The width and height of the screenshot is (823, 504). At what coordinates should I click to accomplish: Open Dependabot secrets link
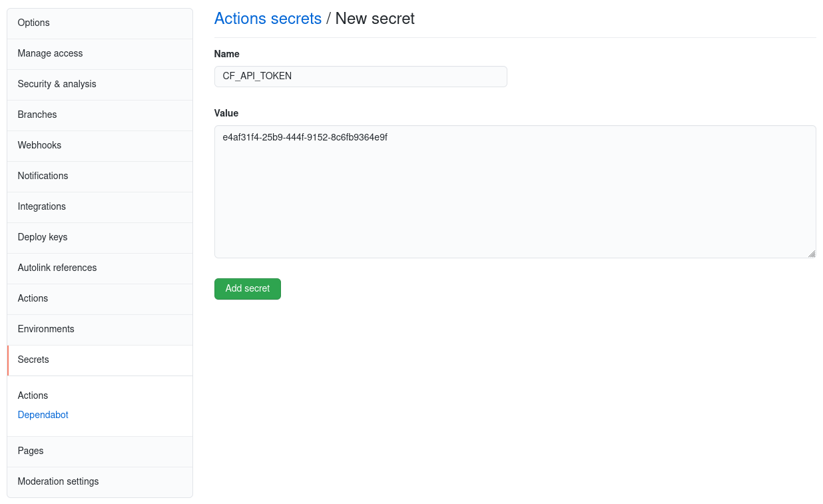pyautogui.click(x=43, y=415)
